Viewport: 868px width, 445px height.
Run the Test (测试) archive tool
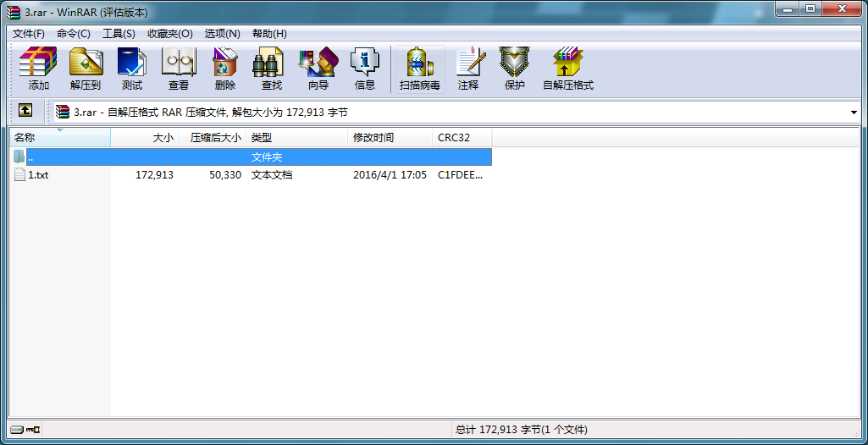(x=132, y=69)
